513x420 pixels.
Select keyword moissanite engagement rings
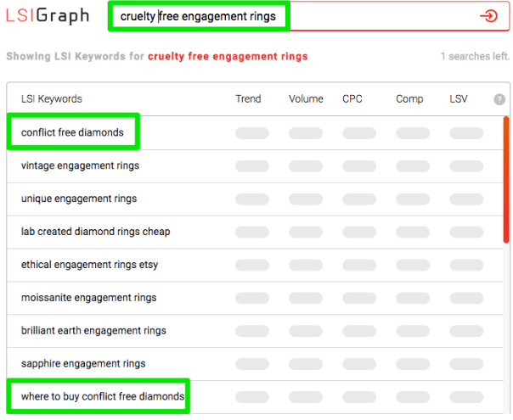[x=88, y=298]
